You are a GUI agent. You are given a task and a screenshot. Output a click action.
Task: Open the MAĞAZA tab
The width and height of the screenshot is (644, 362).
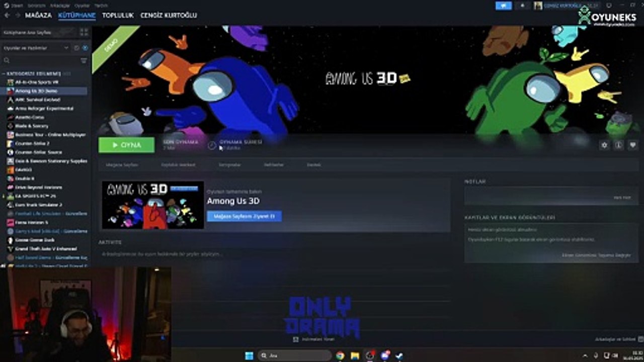tap(38, 15)
